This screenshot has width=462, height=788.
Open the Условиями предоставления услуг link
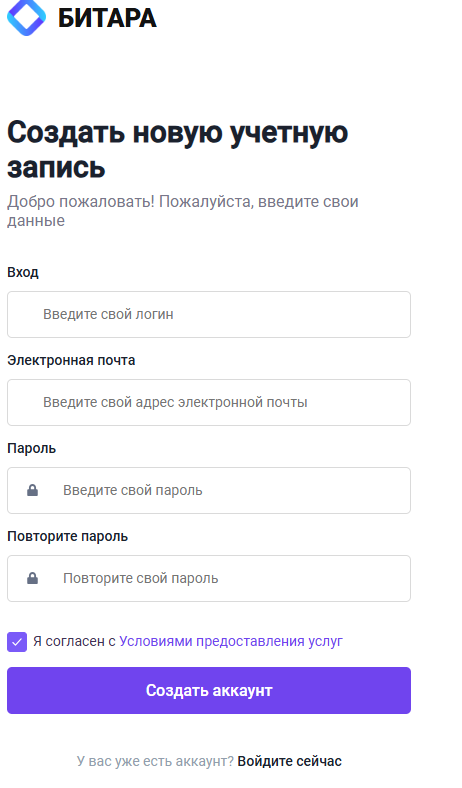click(x=231, y=641)
